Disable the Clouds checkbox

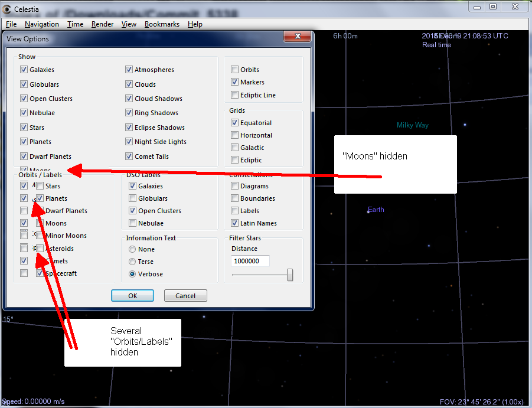pos(129,84)
